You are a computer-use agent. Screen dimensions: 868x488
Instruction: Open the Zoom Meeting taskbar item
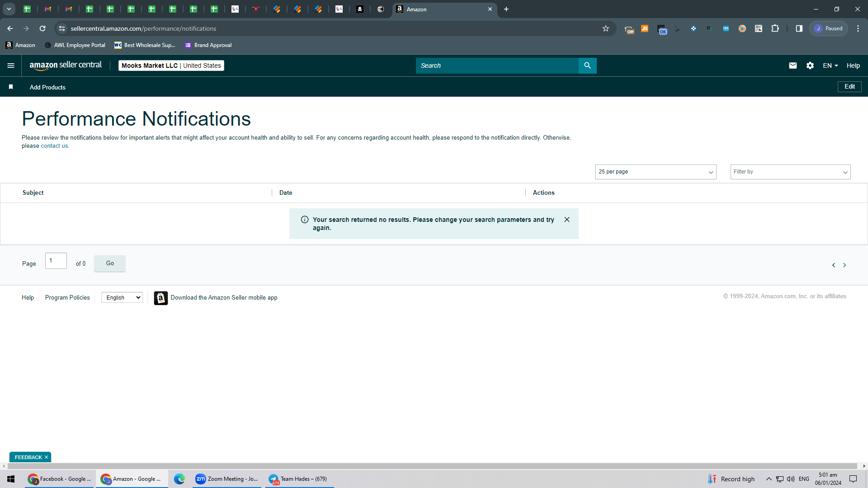click(x=226, y=479)
